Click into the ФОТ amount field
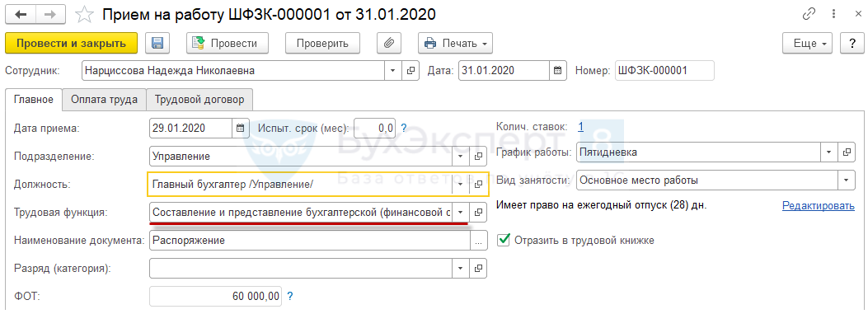 [x=216, y=296]
